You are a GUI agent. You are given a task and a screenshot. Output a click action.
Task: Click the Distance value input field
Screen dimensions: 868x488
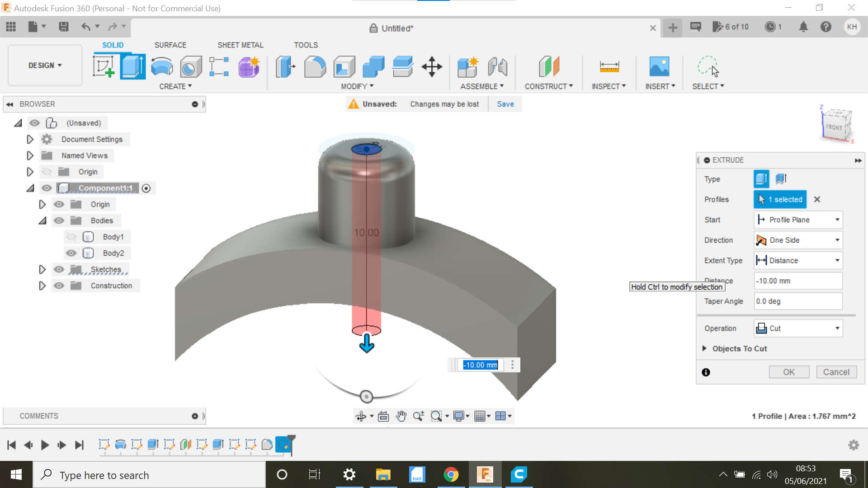click(x=798, y=281)
